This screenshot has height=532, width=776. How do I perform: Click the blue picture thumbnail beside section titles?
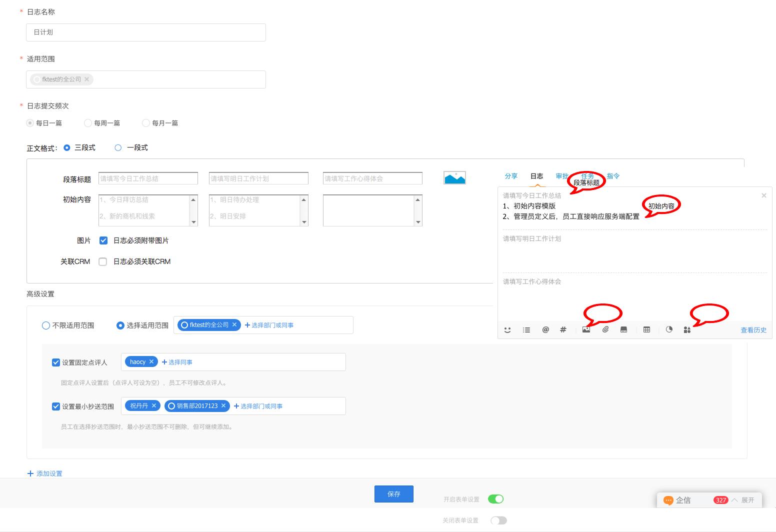454,178
